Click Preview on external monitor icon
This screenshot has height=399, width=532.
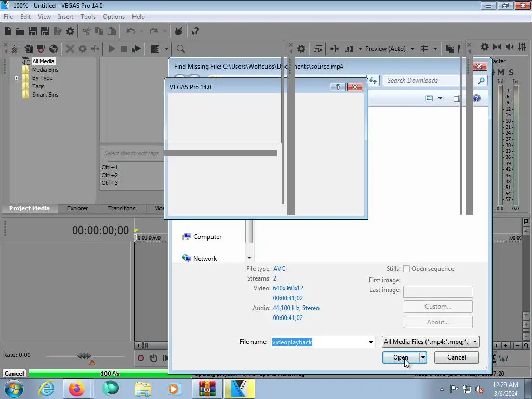318,49
